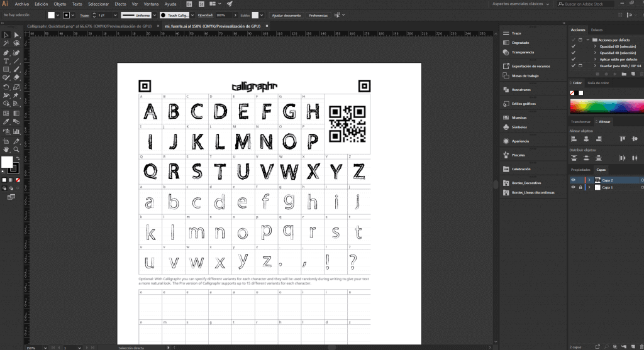
Task: Open the Archivo menu
Action: (22, 4)
